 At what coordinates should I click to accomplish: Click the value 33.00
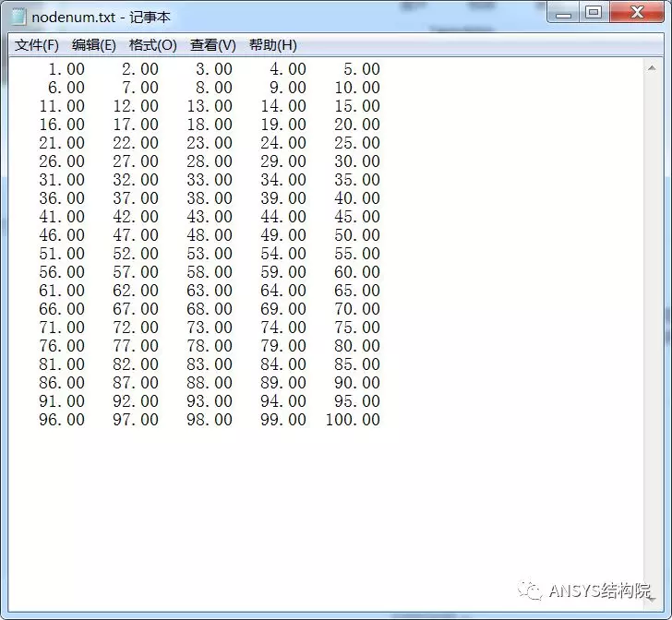[x=210, y=180]
